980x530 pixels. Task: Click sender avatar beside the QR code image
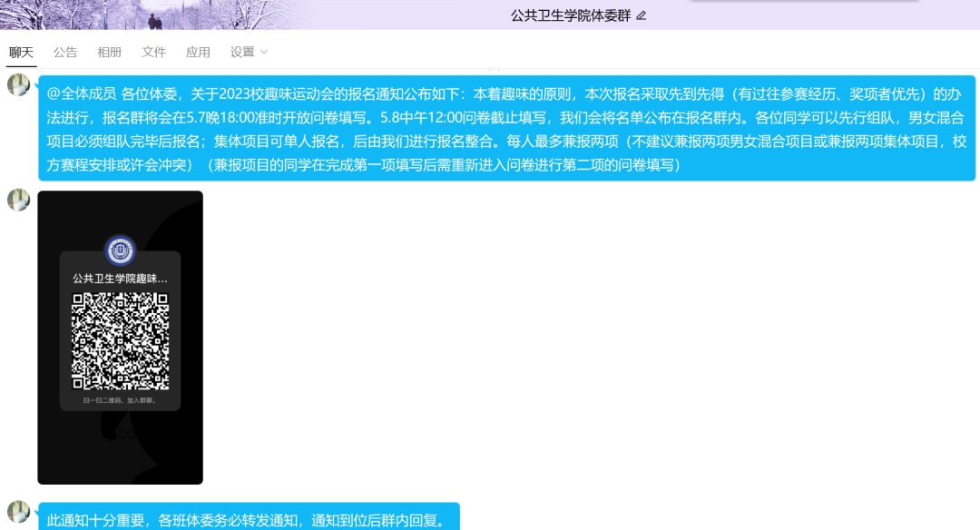pos(19,200)
